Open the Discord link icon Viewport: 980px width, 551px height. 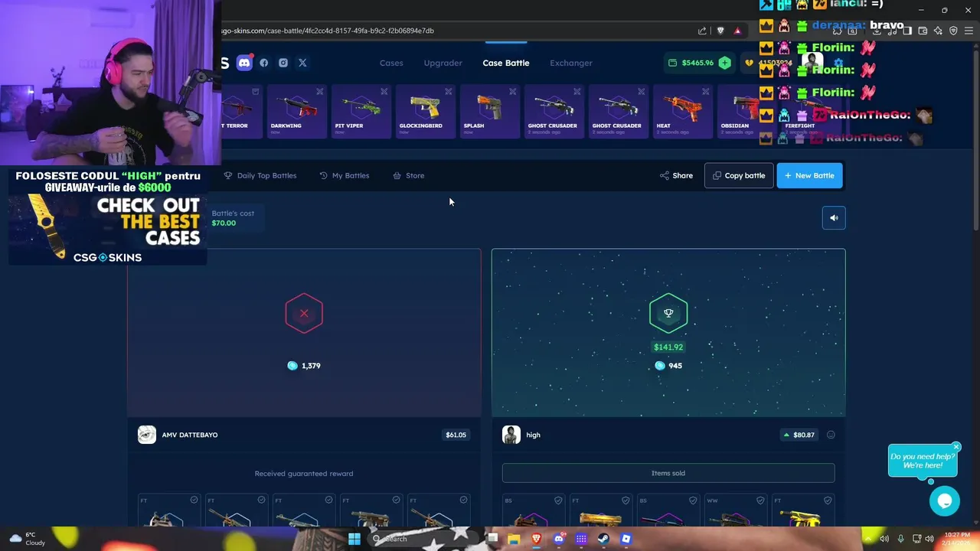click(x=244, y=63)
